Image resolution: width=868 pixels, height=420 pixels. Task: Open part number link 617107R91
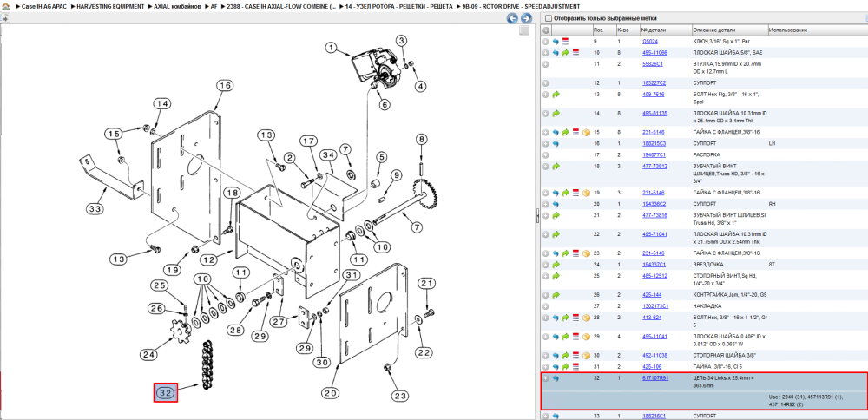click(x=655, y=378)
